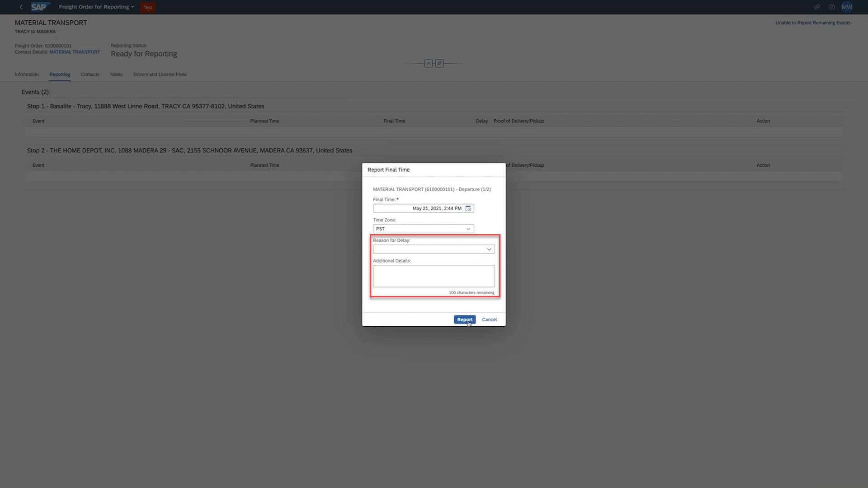The image size is (868, 488).
Task: Open the Freight Order for Reporting dropdown
Action: coord(96,7)
